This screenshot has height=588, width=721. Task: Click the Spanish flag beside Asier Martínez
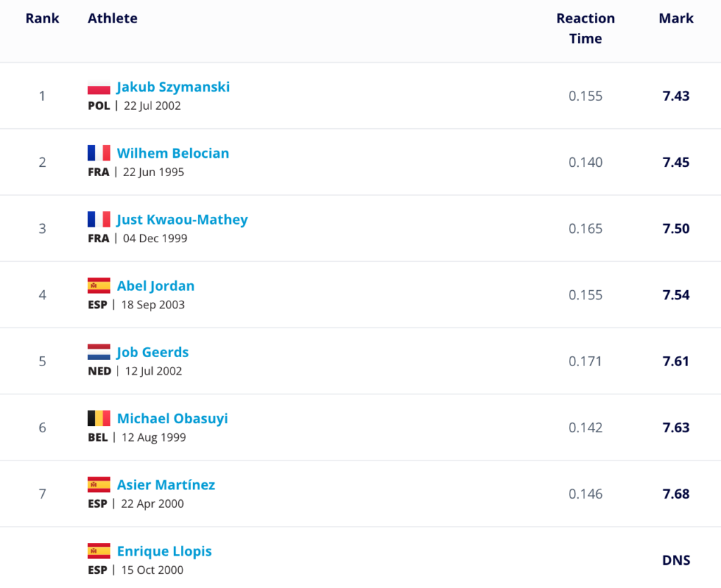click(x=99, y=484)
